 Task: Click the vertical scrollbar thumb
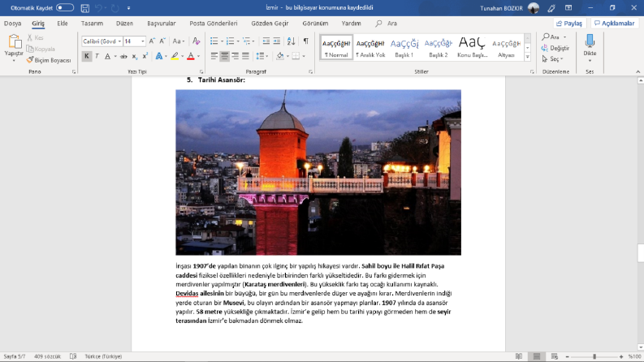pyautogui.click(x=640, y=252)
